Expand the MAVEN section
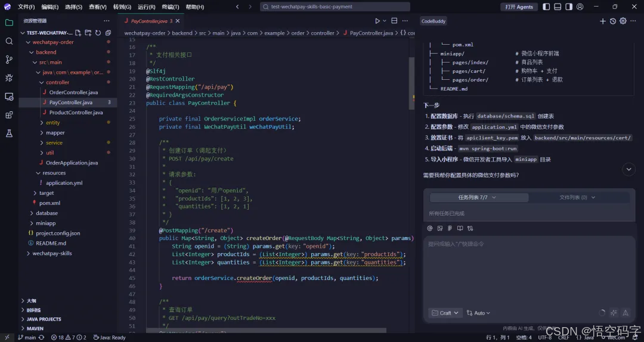Viewport: 644px width, 342px height. (35, 328)
